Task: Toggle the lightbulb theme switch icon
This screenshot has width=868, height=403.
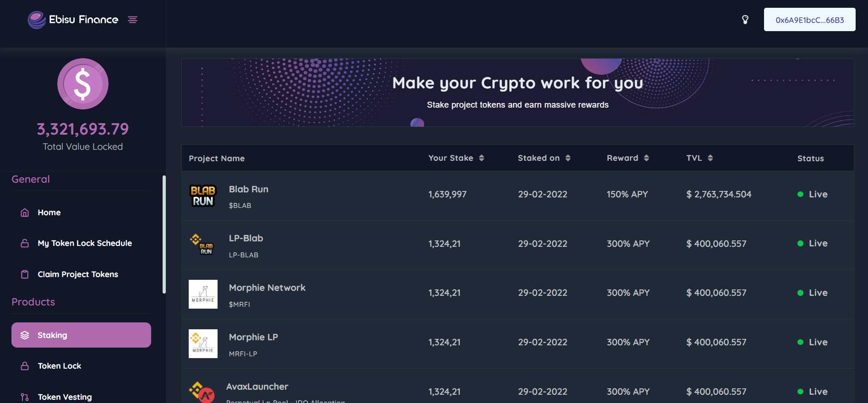Action: (745, 20)
